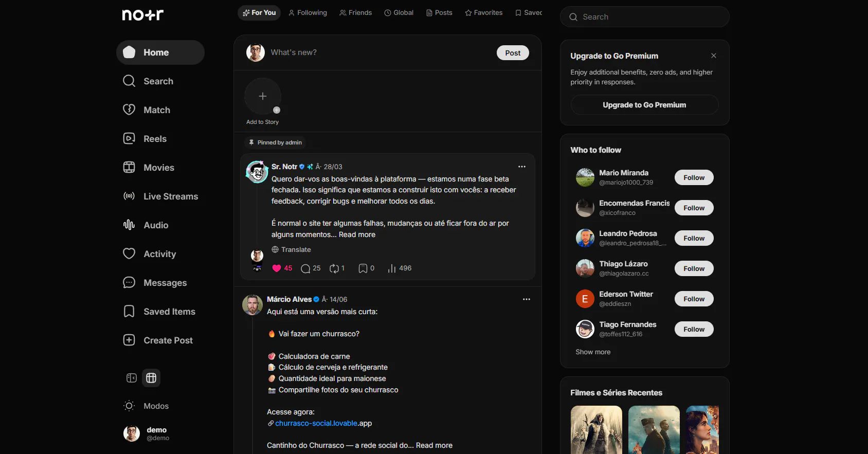Screen dimensions: 868x454
Task: Switch to the Friends tab
Action: (x=356, y=13)
